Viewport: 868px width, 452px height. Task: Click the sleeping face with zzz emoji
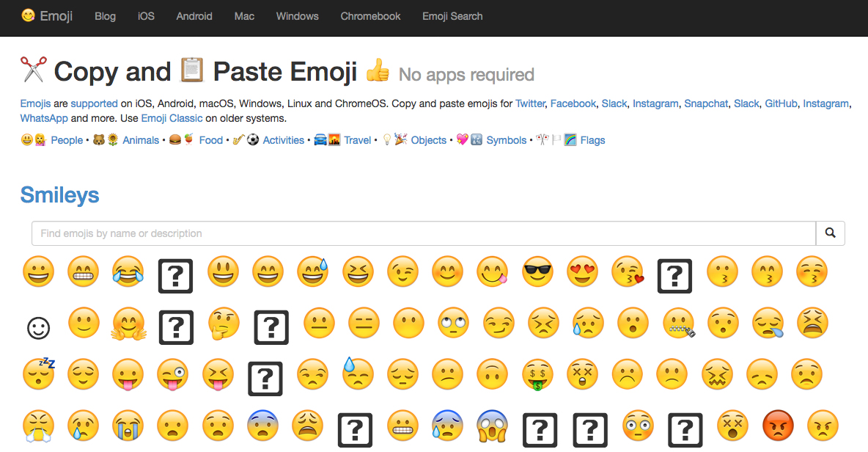(x=38, y=373)
